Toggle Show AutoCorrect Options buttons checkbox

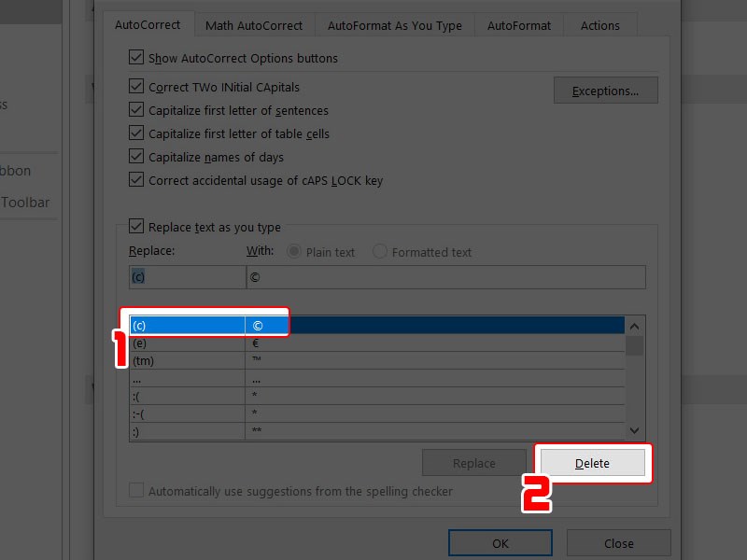tap(136, 58)
